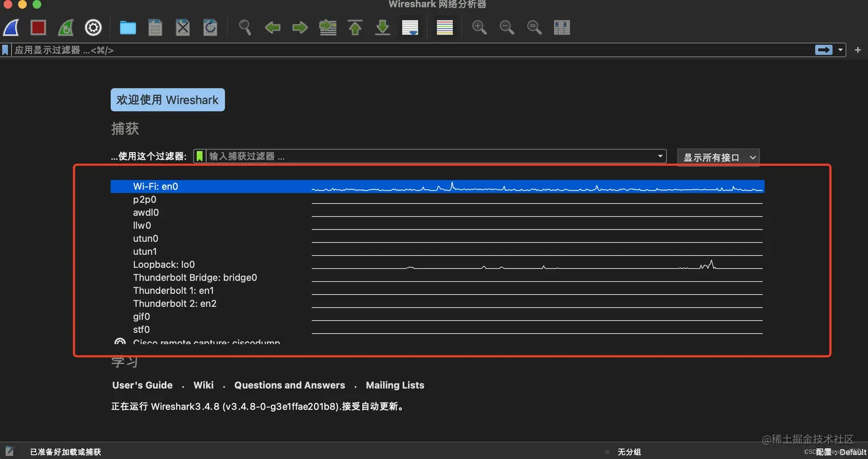Add a display filter button with plus
Screen dimensions: 868x459
[x=858, y=50]
